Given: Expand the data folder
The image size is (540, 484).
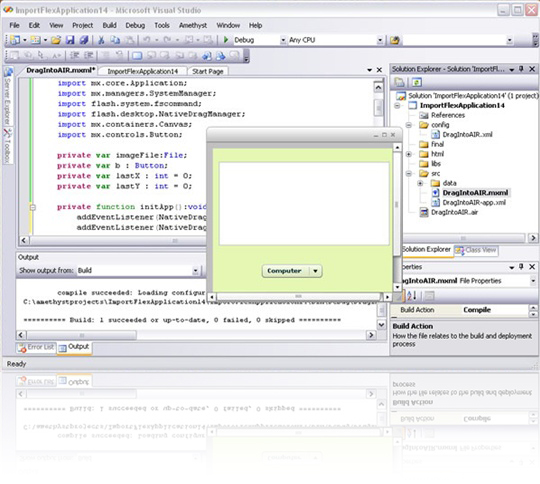Looking at the screenshot, I should [420, 183].
